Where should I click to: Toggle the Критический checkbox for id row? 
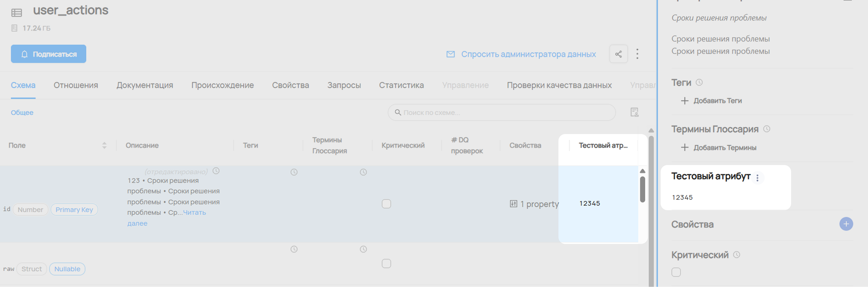[386, 204]
